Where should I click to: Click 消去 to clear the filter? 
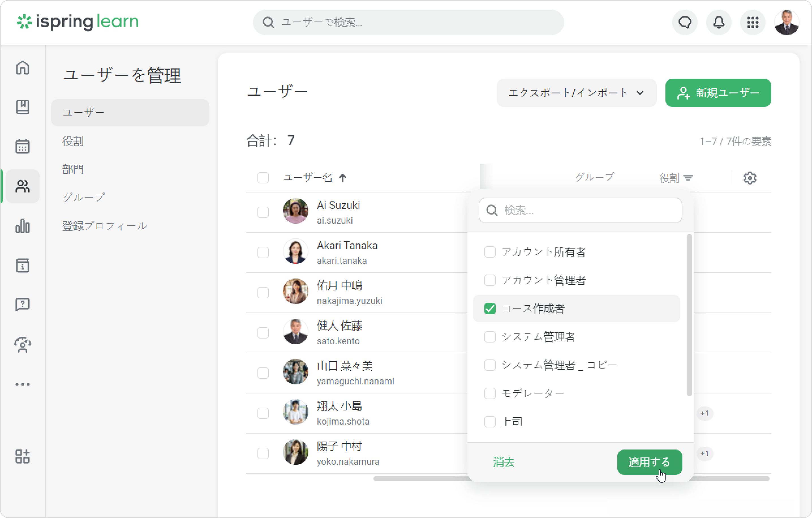(503, 462)
